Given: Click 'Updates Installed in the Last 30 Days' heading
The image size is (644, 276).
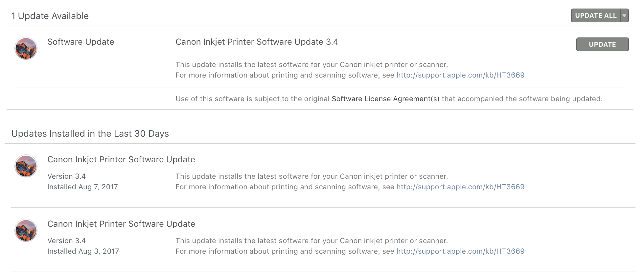Looking at the screenshot, I should click(x=90, y=134).
